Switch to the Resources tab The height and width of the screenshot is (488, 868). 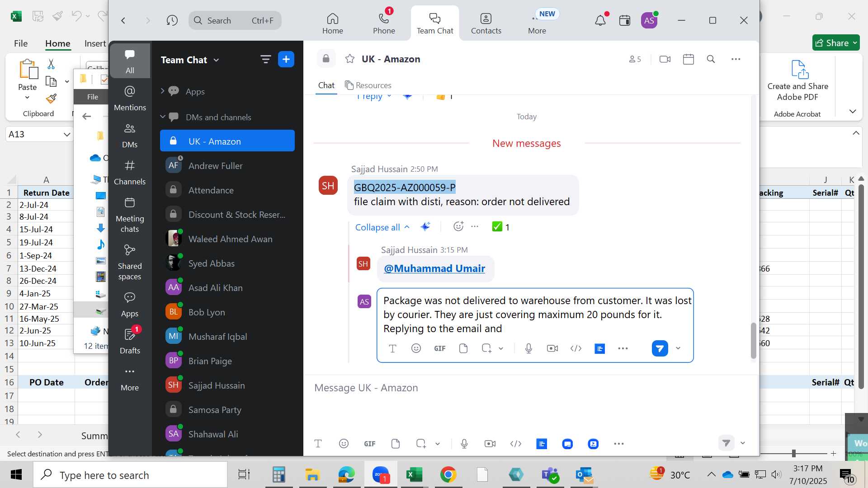(x=368, y=85)
